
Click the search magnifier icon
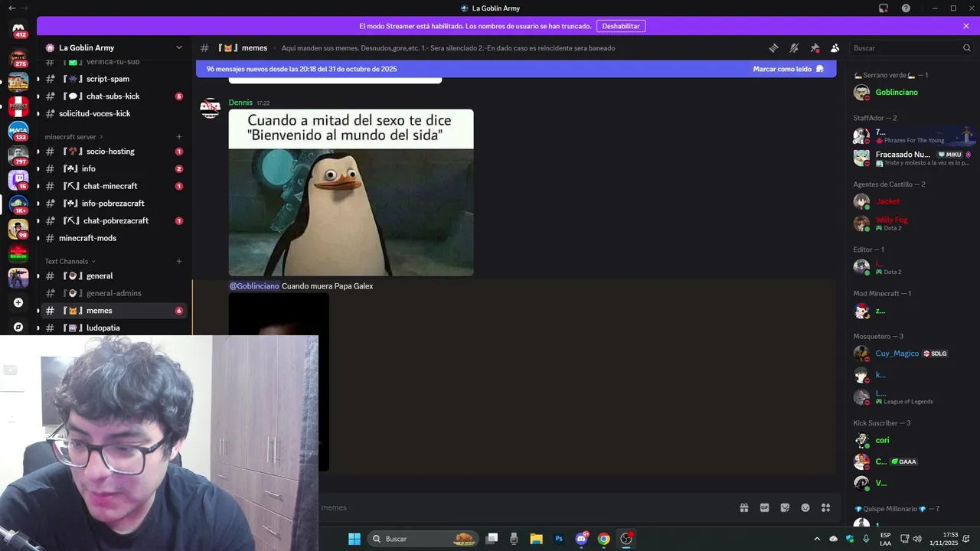966,47
